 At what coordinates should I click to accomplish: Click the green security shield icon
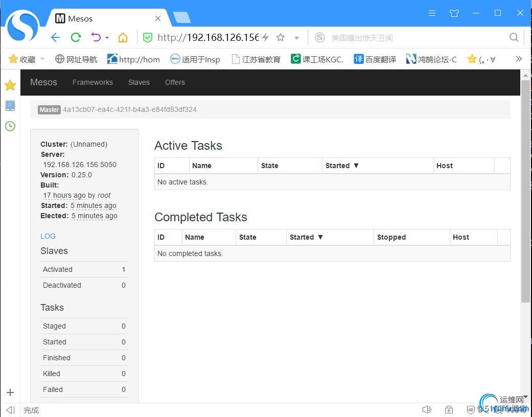148,37
